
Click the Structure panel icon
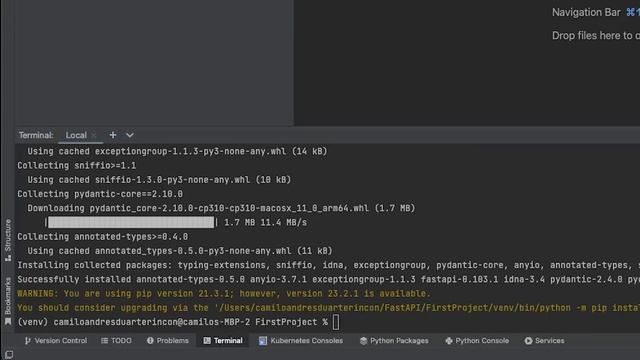8,258
